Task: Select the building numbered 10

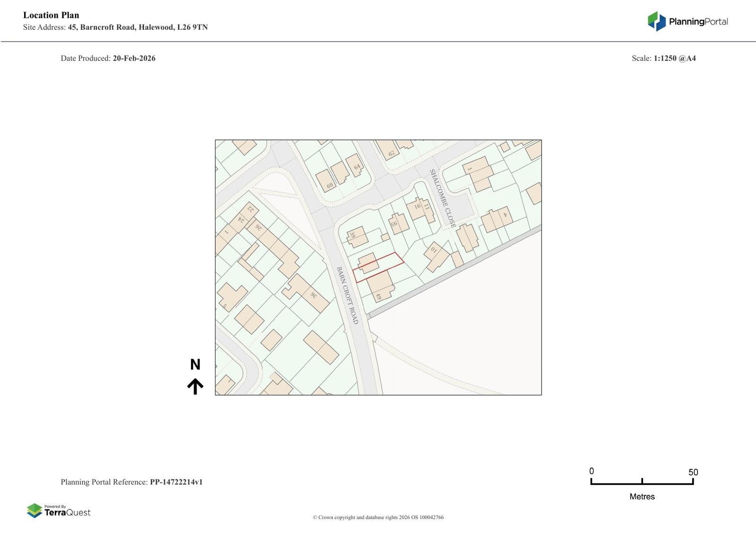Action: click(x=437, y=256)
